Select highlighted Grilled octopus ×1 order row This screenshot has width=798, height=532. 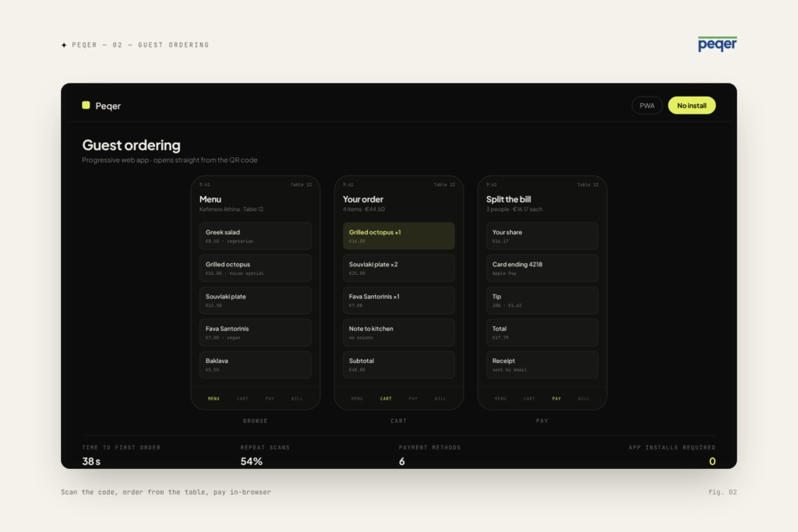[398, 236]
